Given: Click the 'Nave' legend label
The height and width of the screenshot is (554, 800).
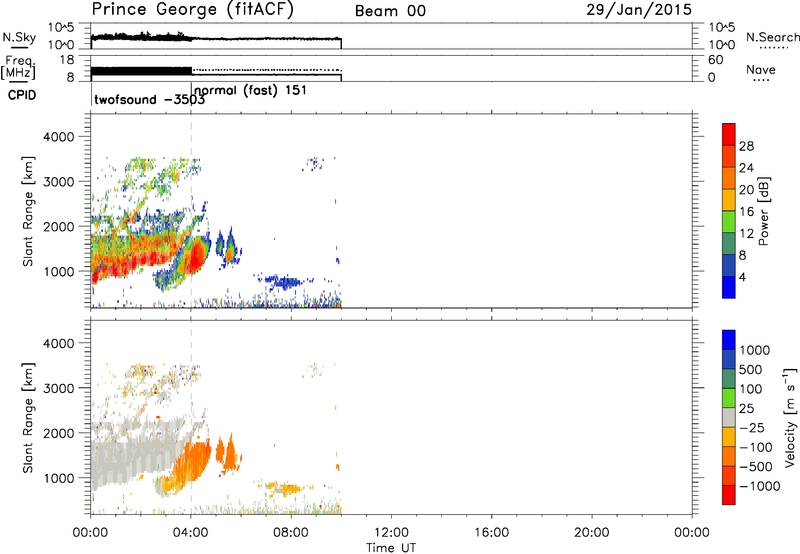Looking at the screenshot, I should point(761,69).
